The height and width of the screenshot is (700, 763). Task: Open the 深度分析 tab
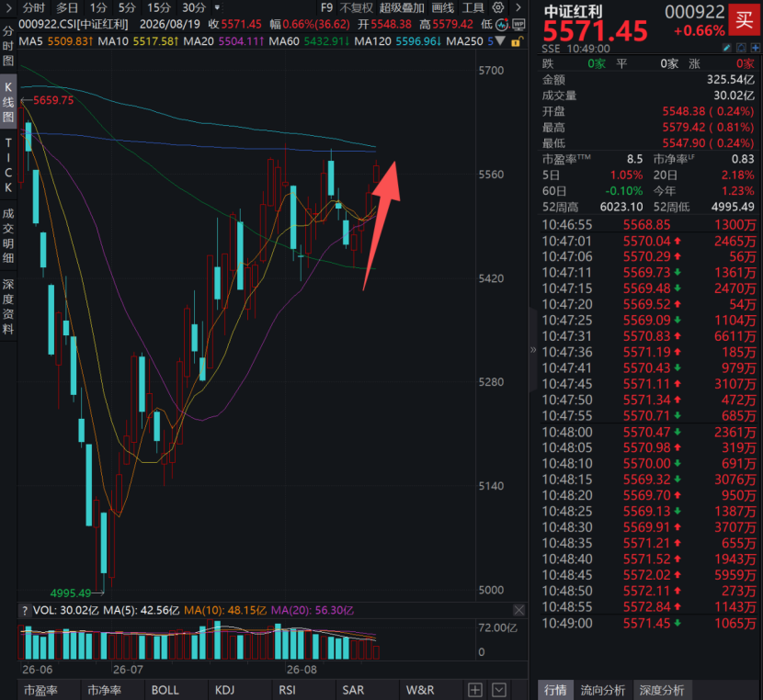(662, 690)
